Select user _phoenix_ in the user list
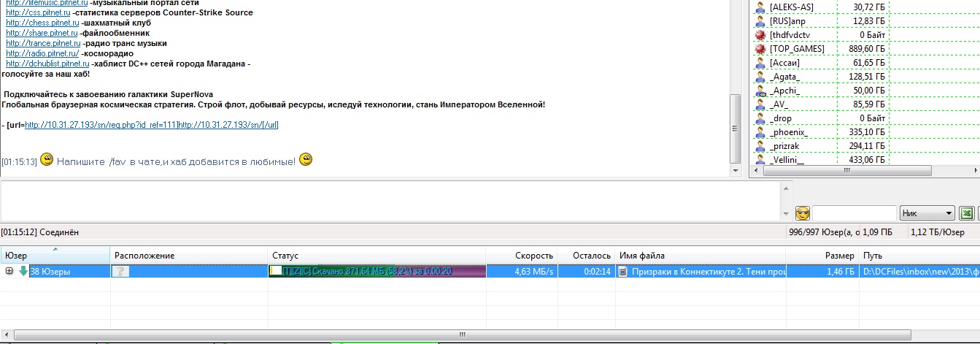The height and width of the screenshot is (344, 980). [789, 132]
